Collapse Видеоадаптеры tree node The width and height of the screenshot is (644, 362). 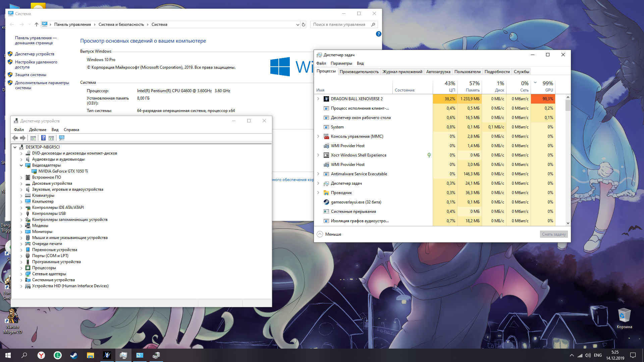pos(21,165)
